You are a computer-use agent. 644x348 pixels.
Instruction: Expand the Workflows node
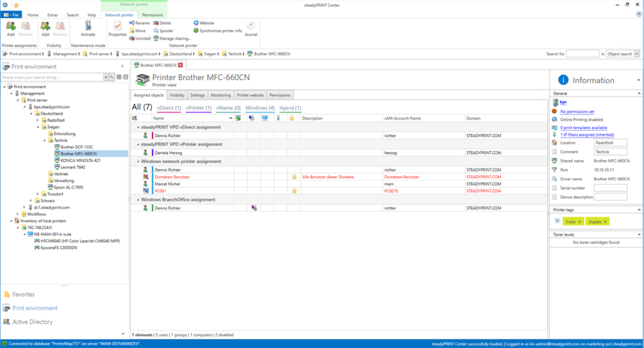point(18,214)
